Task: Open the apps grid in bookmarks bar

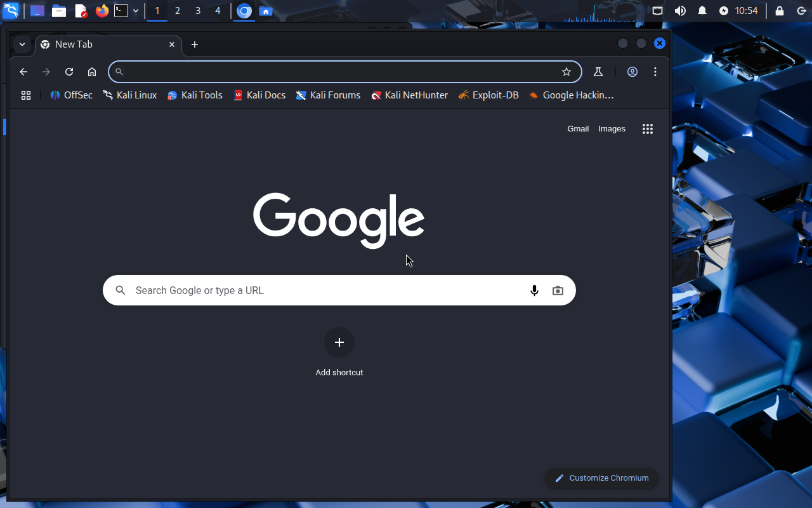Action: (26, 95)
